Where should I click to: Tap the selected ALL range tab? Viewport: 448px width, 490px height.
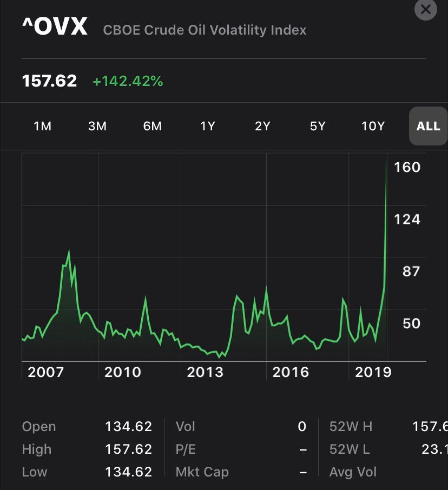tap(428, 126)
